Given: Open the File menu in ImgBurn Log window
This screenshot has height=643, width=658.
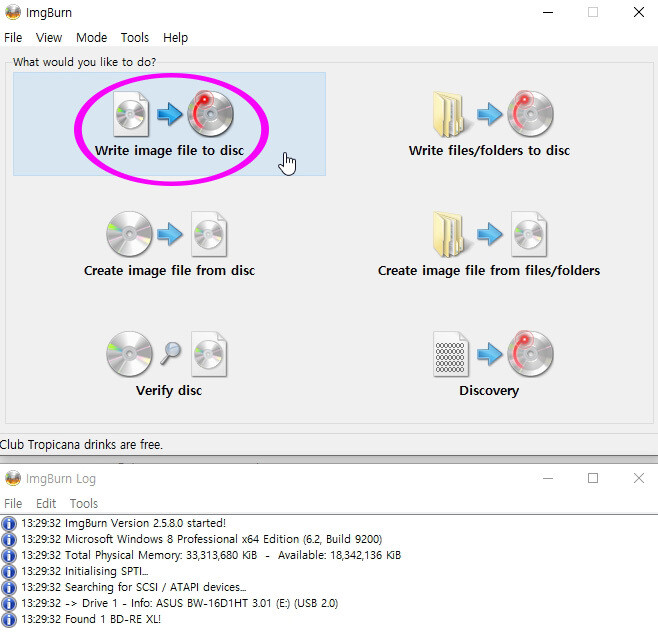Looking at the screenshot, I should click(13, 503).
